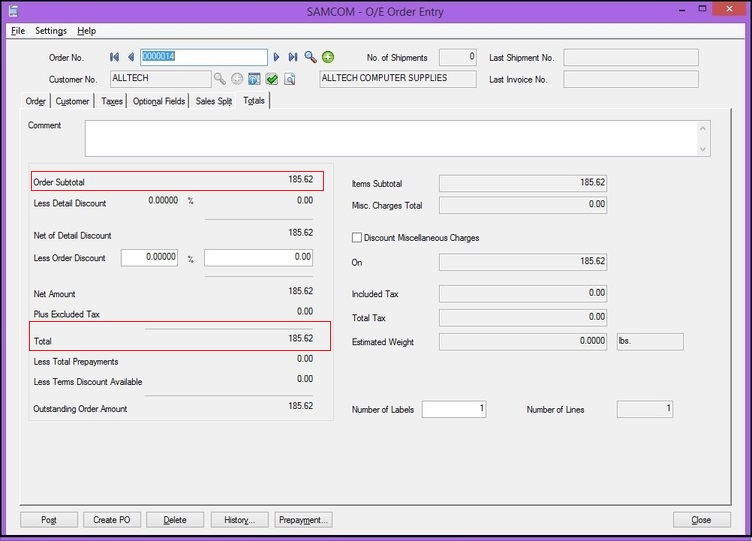Click the Last Invoice No. field
Screen dimensions: 752x541
[x=631, y=79]
